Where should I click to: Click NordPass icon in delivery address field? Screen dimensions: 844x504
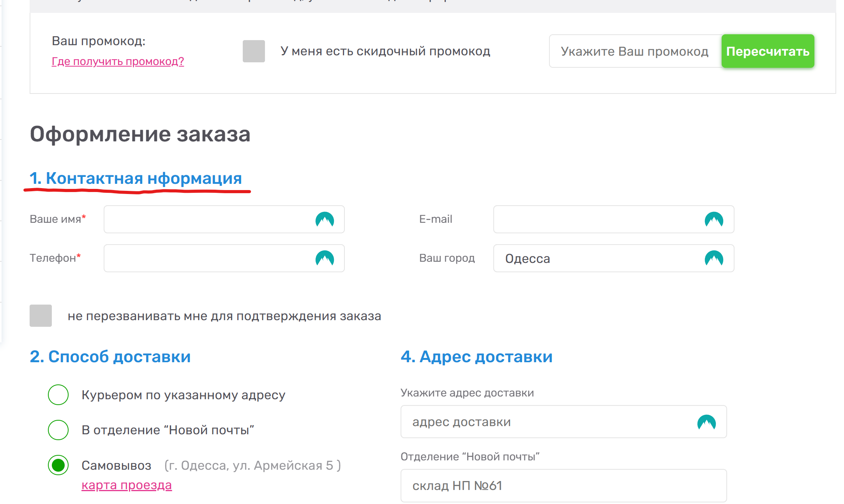click(x=706, y=422)
